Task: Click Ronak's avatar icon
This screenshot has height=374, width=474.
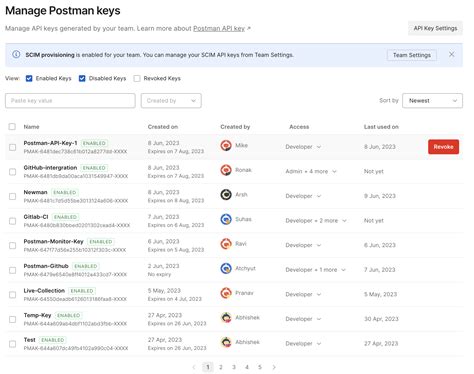Action: 226,170
